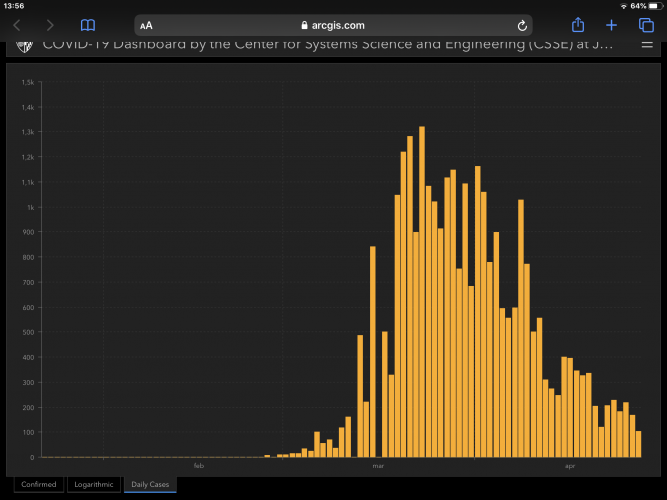Select the tallest bar in the chart
The image size is (667, 500).
422,291
